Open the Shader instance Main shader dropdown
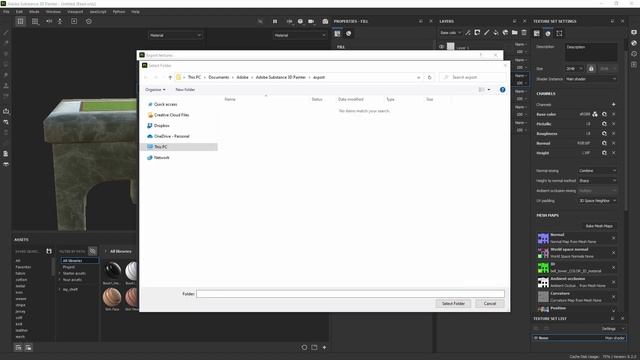Image resolution: width=640 pixels, height=360 pixels. pos(591,79)
